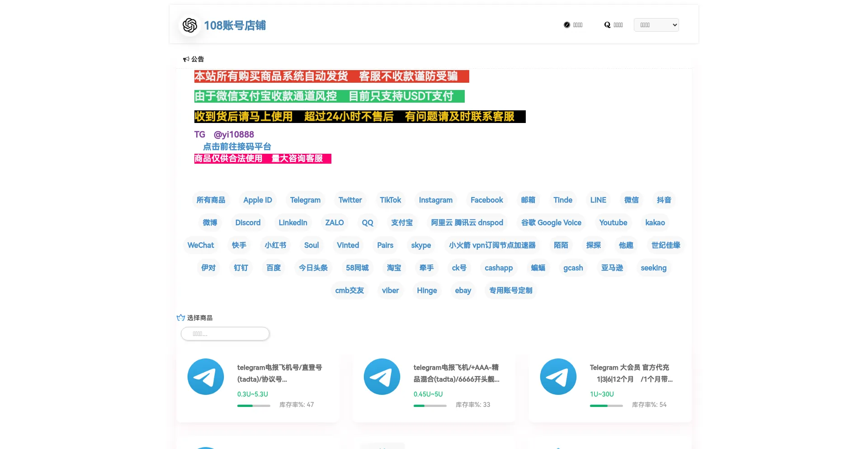Select the LinkedIn category tag

pos(293,222)
